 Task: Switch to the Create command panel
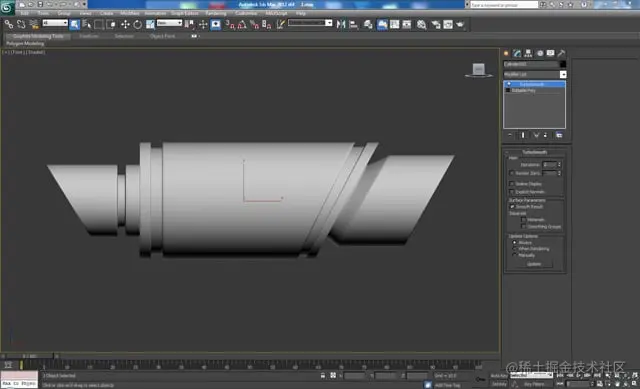pos(506,53)
